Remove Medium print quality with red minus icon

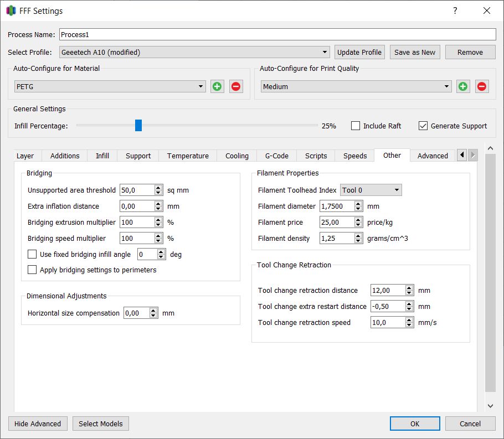pyautogui.click(x=482, y=86)
